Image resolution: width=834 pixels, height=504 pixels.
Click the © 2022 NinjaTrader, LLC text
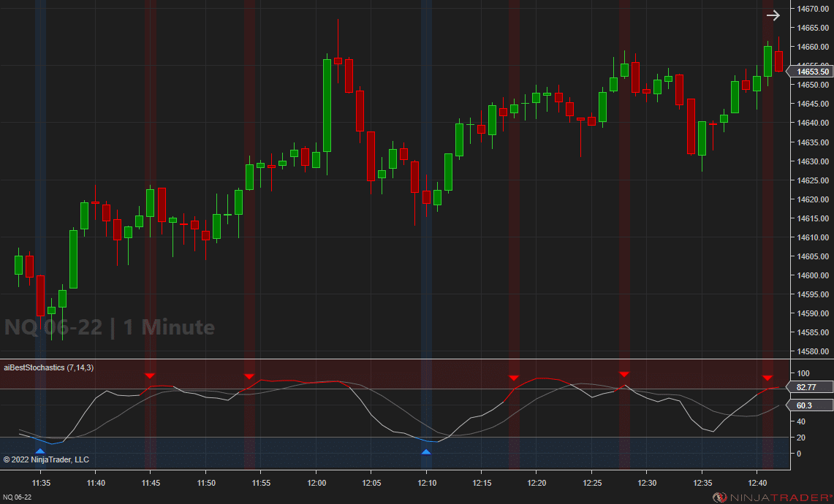click(46, 459)
